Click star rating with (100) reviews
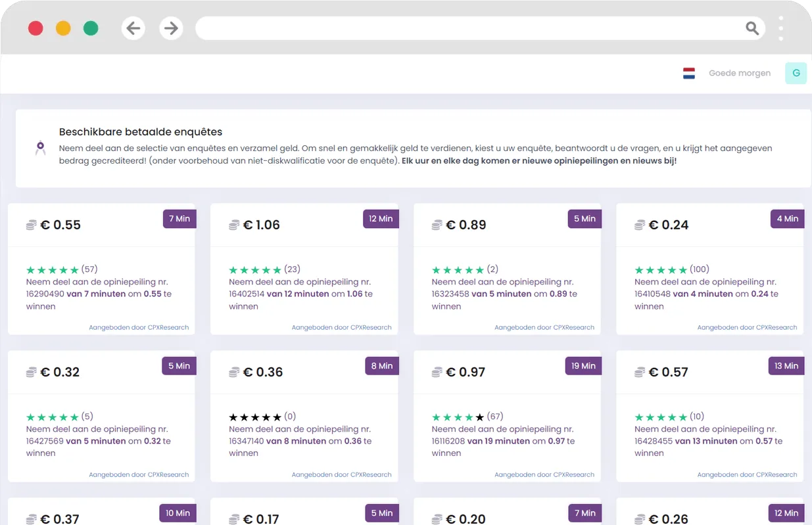 [661, 270]
